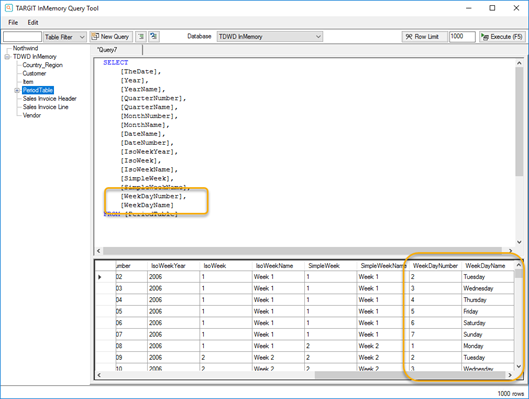
Task: Click the results grid scroll up arrow
Action: click(519, 265)
